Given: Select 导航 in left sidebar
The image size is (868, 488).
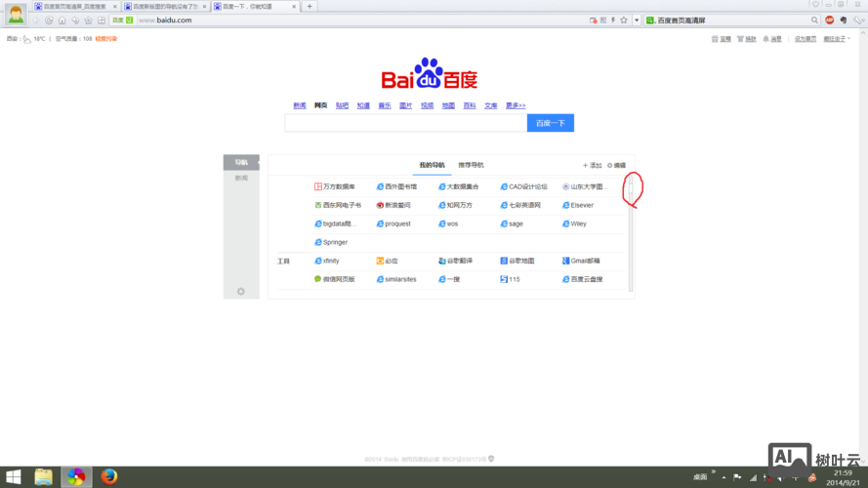Looking at the screenshot, I should coord(241,162).
